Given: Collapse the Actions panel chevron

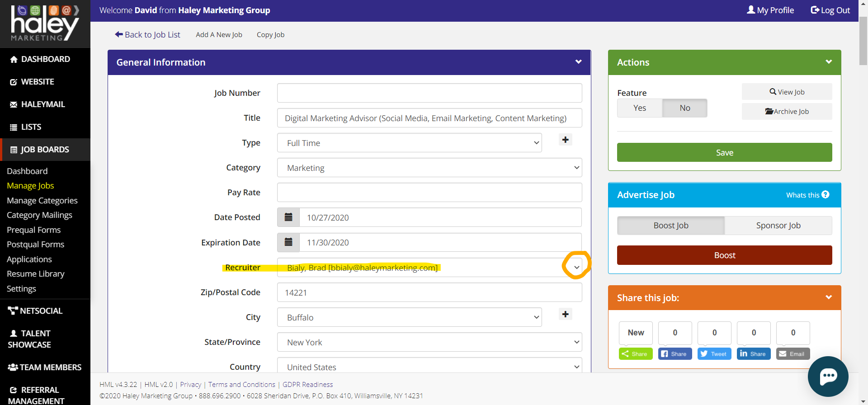Looking at the screenshot, I should [829, 62].
